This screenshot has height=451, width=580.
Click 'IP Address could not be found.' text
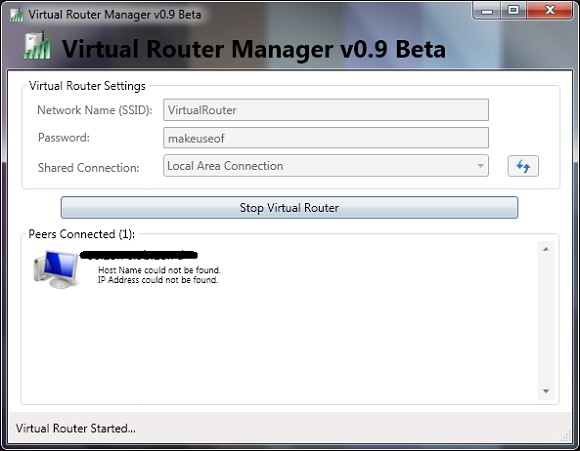158,280
